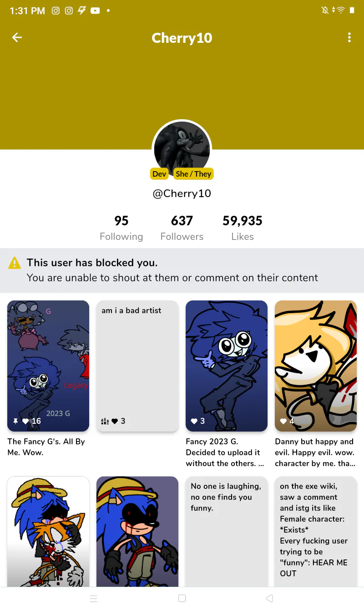The image size is (364, 610).
Task: Open the Fancy 2023 G. post thumbnail
Action: tap(227, 366)
